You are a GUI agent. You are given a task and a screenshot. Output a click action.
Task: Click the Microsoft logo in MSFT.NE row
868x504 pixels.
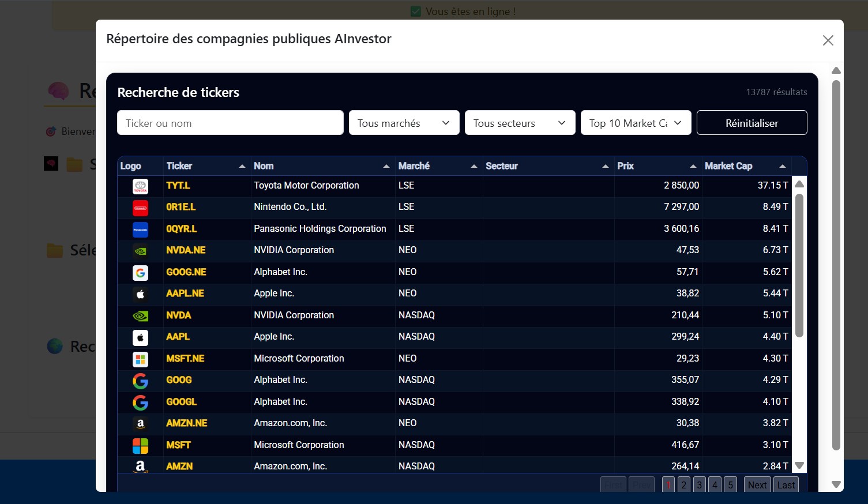pyautogui.click(x=140, y=359)
